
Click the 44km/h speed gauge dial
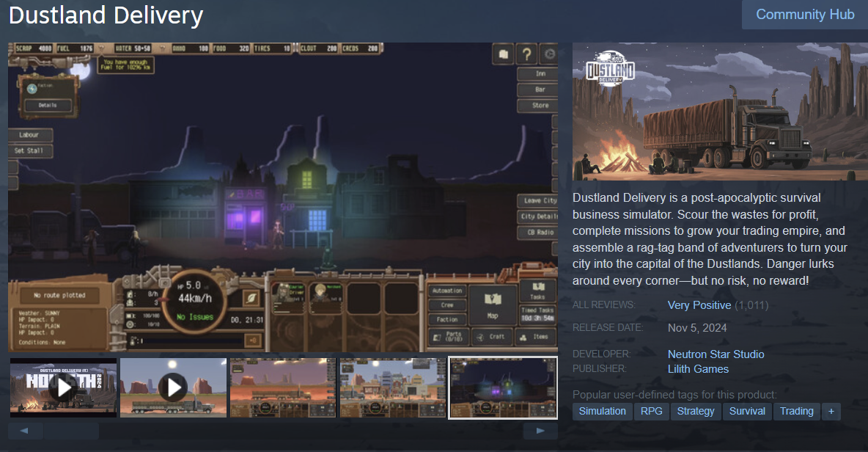point(194,301)
